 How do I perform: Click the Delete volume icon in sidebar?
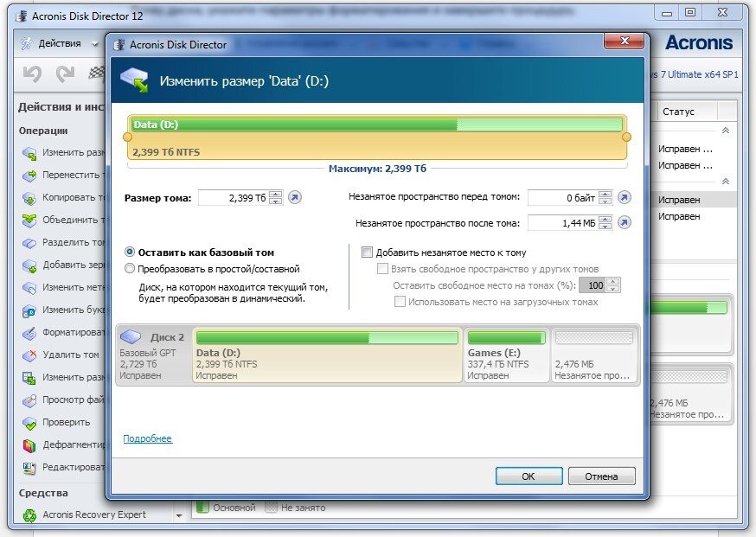29,355
